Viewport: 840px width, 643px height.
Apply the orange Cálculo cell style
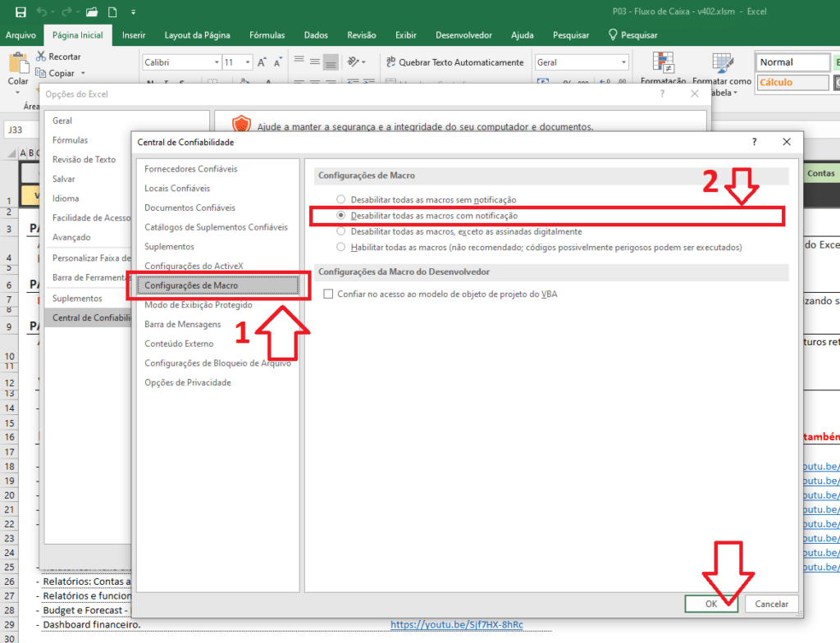click(792, 82)
